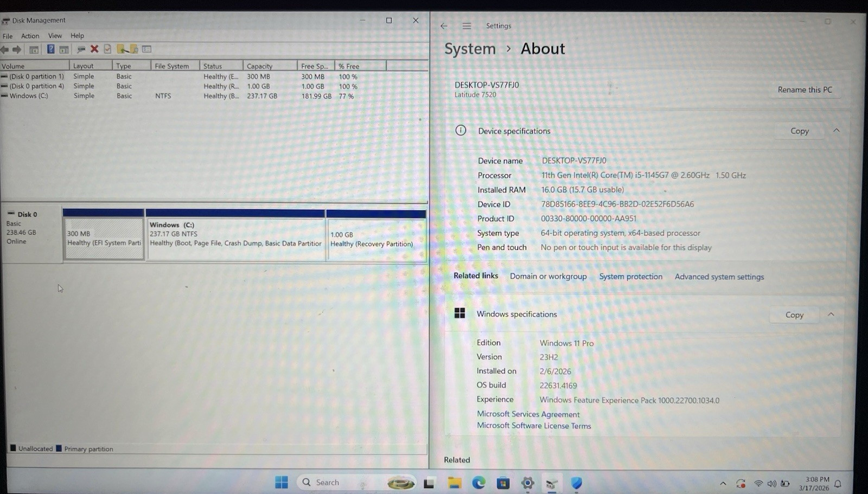Sort by the Status column header

[221, 66]
